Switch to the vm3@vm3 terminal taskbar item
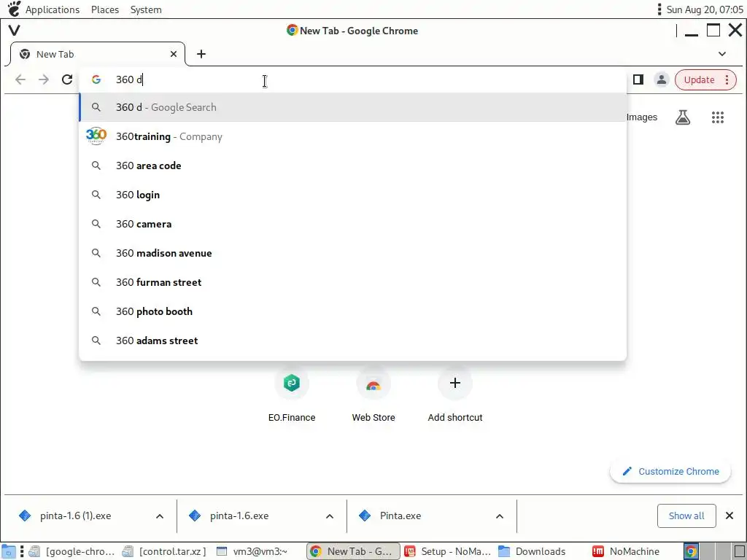Screen dimensions: 747x560 (252, 551)
